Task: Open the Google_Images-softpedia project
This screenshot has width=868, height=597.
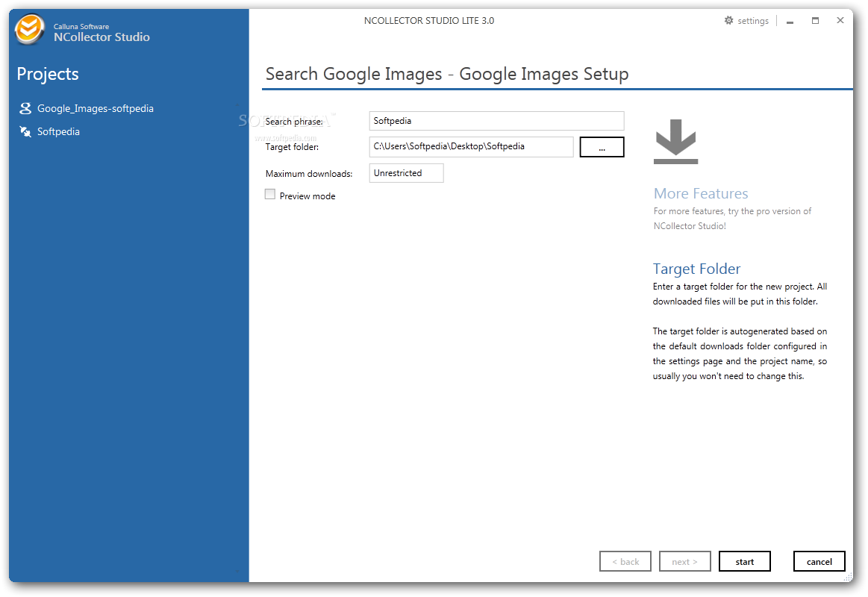Action: click(x=96, y=108)
